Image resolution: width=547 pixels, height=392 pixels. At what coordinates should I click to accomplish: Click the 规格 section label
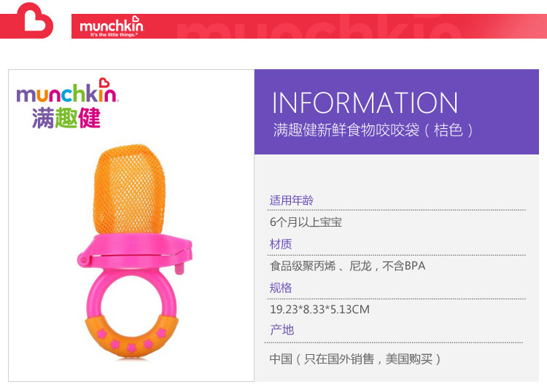coord(281,288)
